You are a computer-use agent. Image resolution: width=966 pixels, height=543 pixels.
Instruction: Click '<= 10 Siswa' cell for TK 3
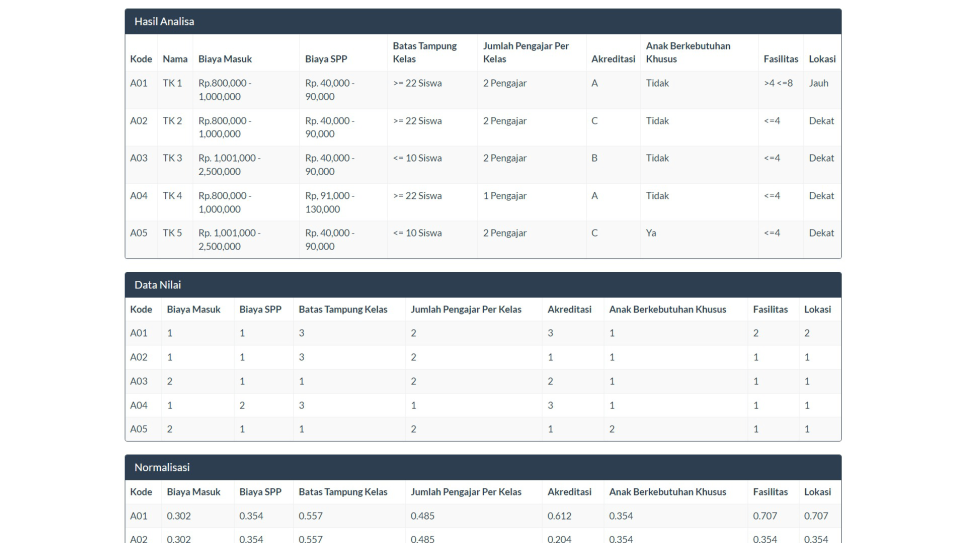coord(417,158)
